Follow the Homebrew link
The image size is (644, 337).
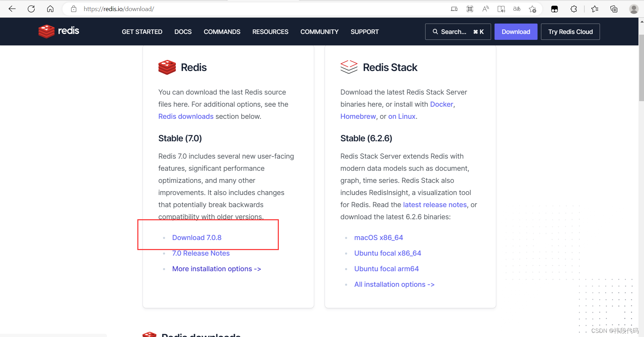pos(358,116)
